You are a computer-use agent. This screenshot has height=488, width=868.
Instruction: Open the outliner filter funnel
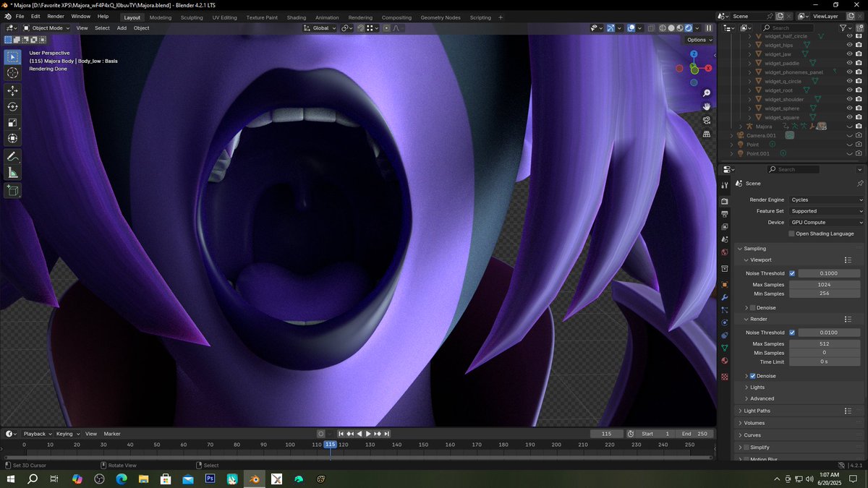(844, 27)
